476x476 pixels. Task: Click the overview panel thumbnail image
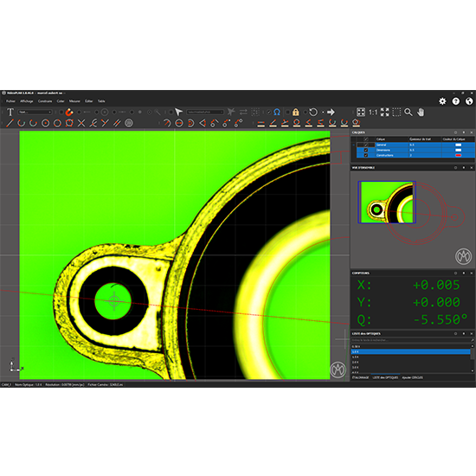pyautogui.click(x=387, y=203)
